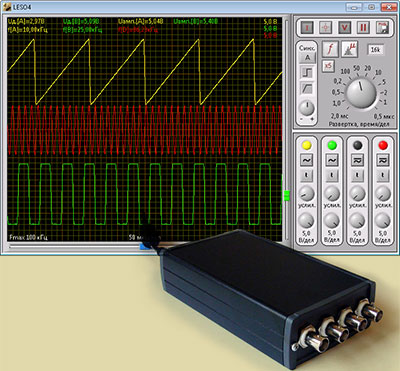Activate the red crosshair marker button
This screenshot has height=371, width=400.
[x=325, y=27]
